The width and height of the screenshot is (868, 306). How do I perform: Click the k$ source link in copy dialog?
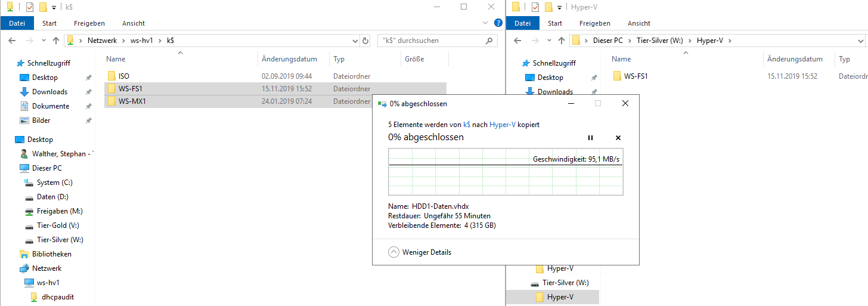point(467,125)
